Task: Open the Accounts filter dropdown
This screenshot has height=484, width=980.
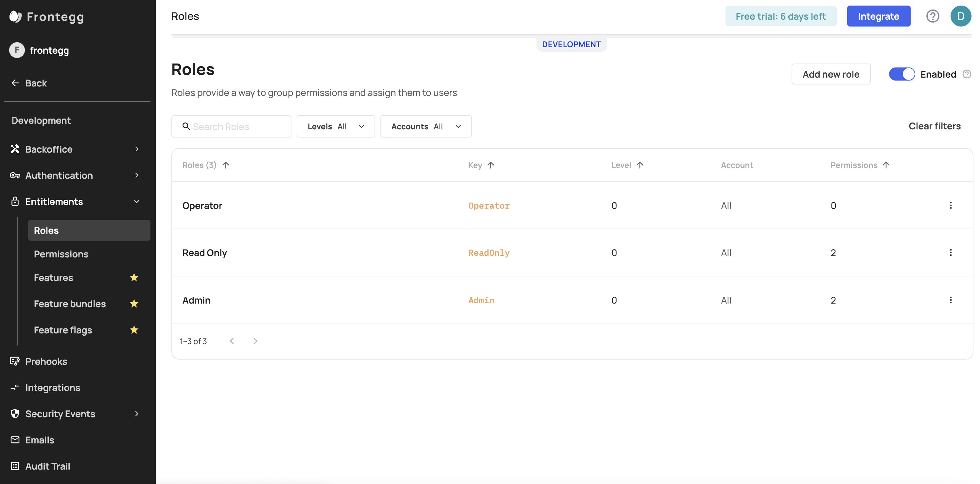Action: pyautogui.click(x=426, y=126)
